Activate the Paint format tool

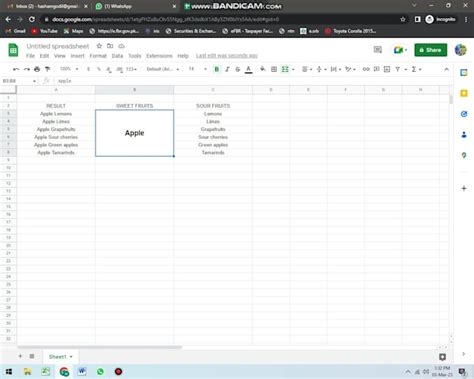(48, 69)
